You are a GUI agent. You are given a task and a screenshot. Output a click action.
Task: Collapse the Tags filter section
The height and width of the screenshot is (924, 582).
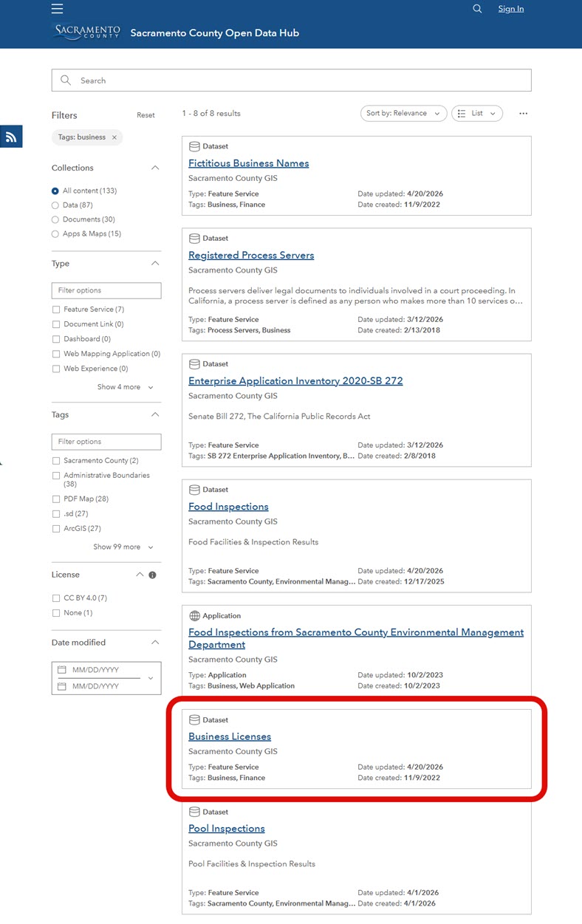(155, 415)
